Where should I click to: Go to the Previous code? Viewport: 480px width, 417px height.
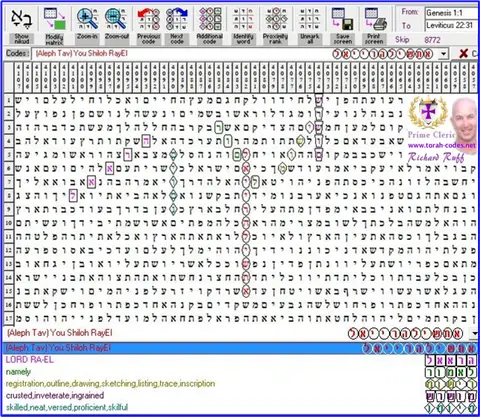[x=149, y=25]
